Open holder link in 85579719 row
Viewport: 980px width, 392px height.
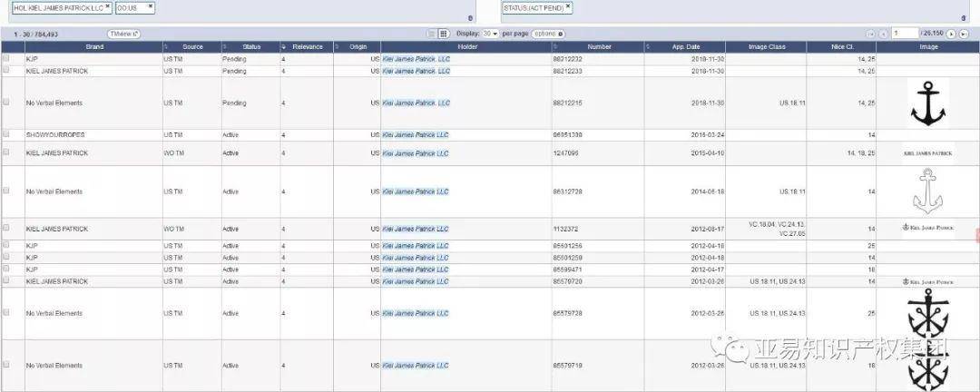(x=415, y=366)
